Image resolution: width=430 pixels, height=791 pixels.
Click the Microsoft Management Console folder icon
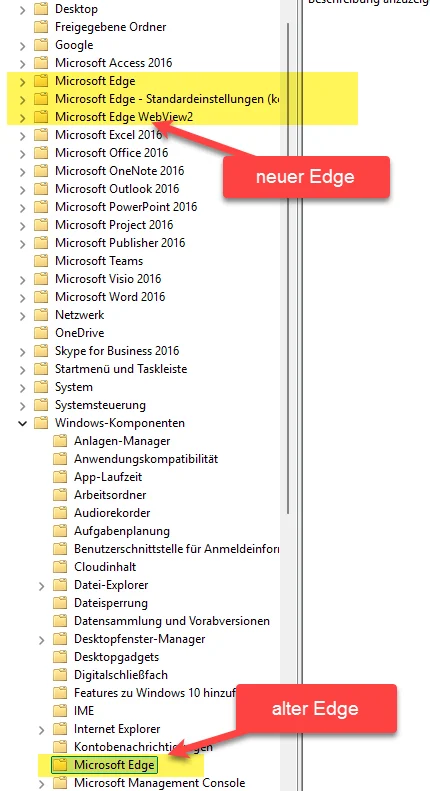click(60, 783)
